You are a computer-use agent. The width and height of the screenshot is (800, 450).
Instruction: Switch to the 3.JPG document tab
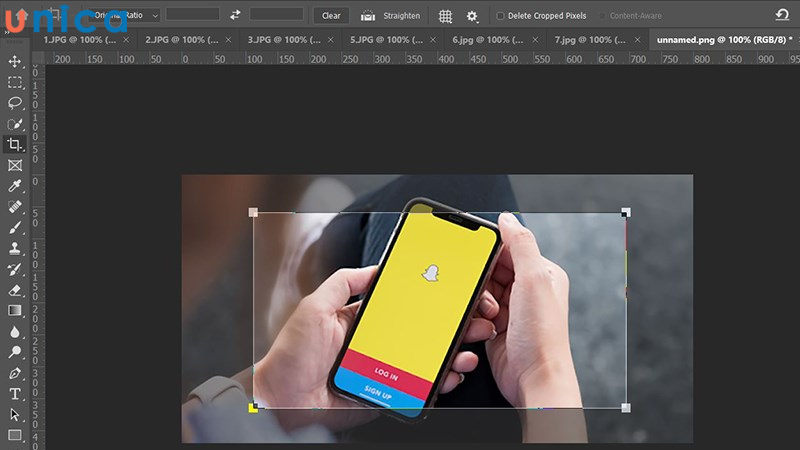[284, 40]
